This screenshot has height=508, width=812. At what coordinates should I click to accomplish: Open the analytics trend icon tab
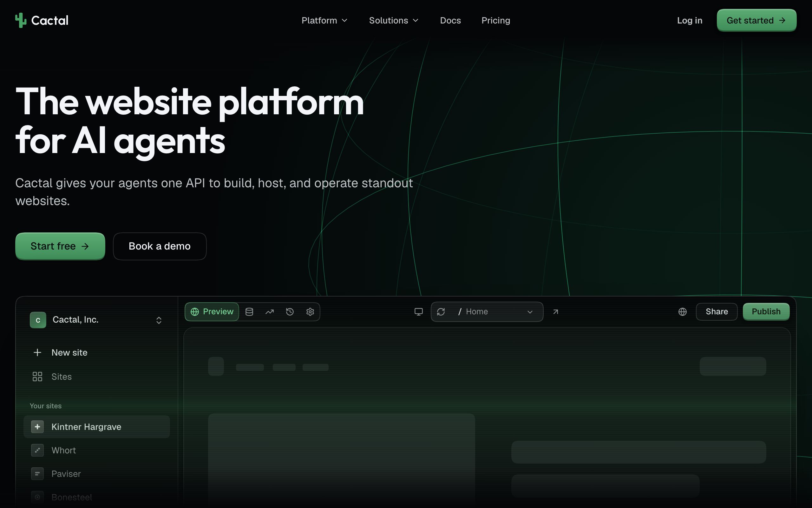coord(269,312)
